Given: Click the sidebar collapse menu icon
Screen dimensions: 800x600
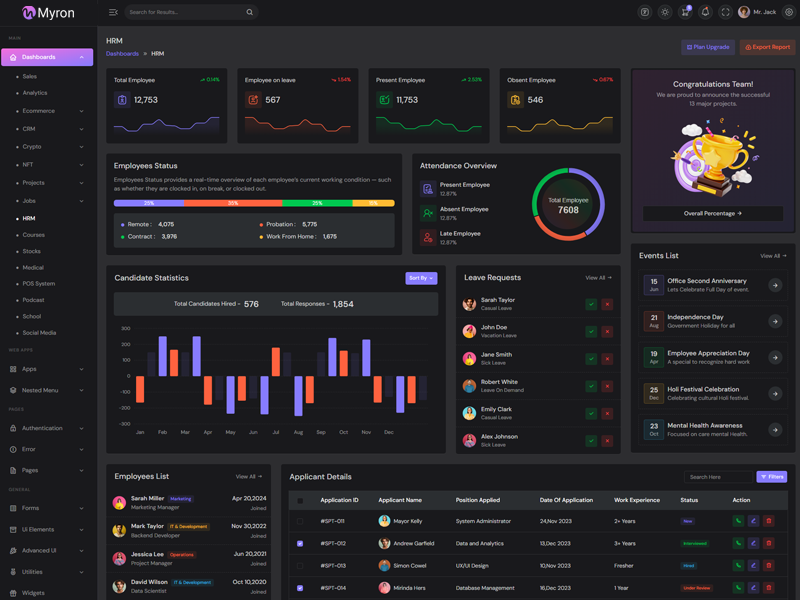Looking at the screenshot, I should 113,12.
